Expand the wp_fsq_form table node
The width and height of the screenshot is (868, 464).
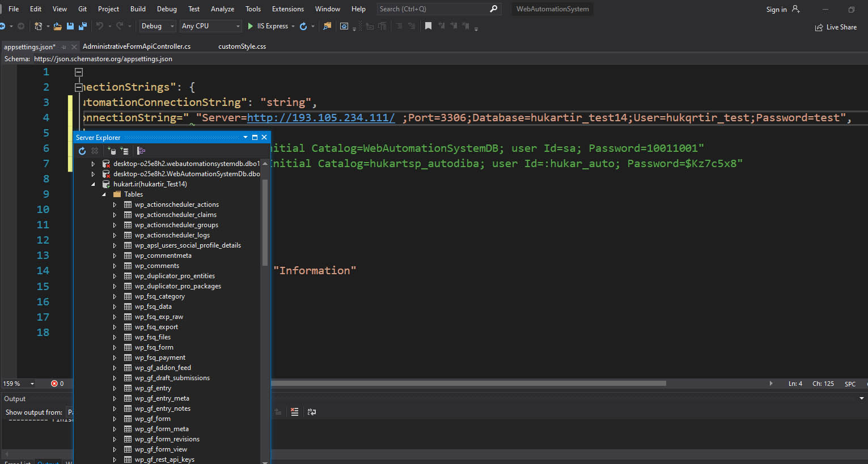click(115, 347)
